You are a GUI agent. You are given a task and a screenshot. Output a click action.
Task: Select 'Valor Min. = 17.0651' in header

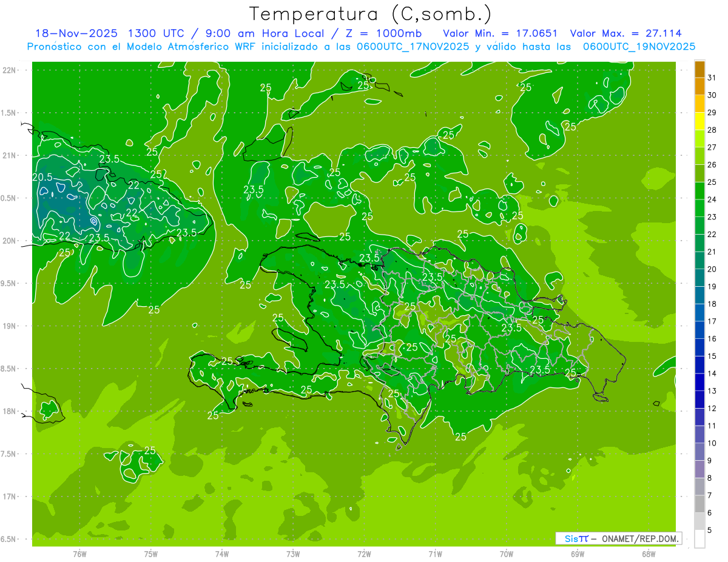(x=500, y=33)
